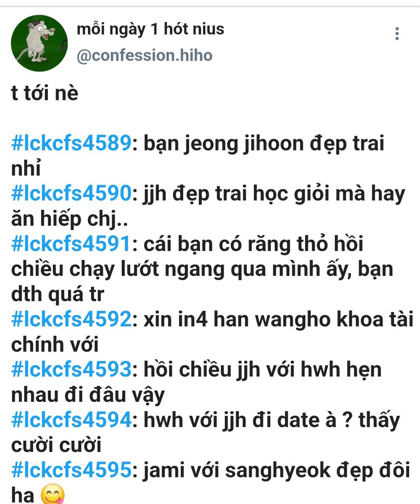Viewport: 420px width, 504px height.
Task: Tap the opening line 't tới nè'
Action: tap(45, 93)
